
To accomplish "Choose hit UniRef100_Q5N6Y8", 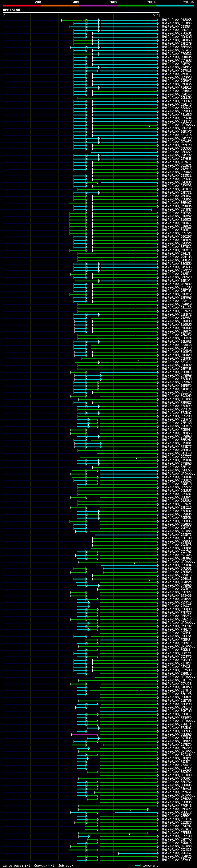I will pyautogui.click(x=177, y=419).
